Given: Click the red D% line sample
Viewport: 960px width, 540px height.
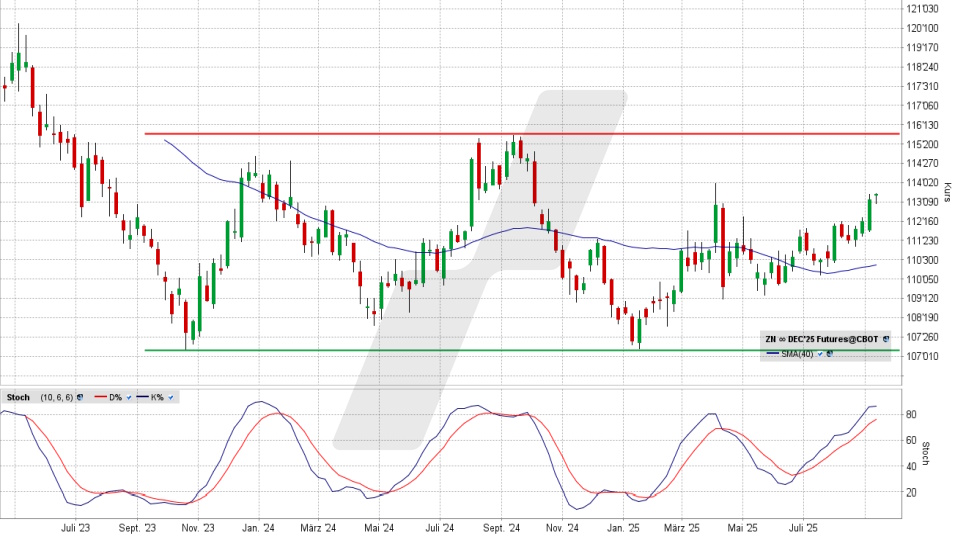Looking at the screenshot, I should (x=101, y=397).
